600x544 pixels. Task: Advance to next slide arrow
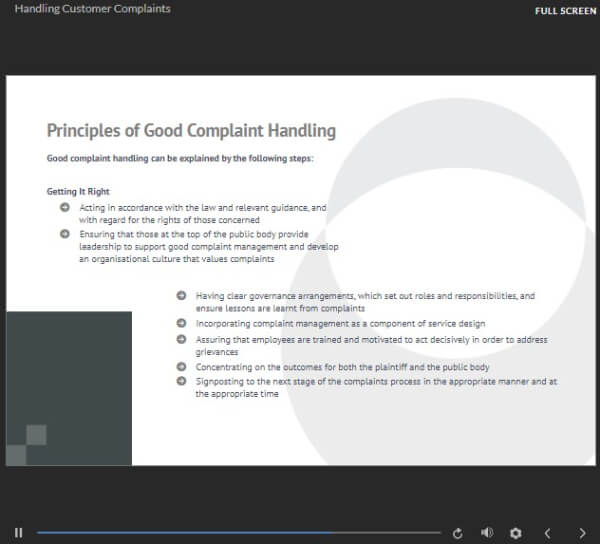[582, 533]
